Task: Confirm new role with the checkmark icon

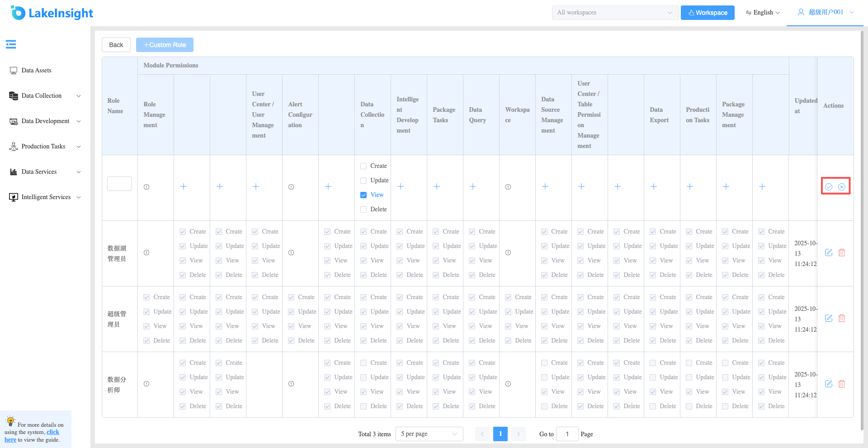Action: (x=829, y=187)
